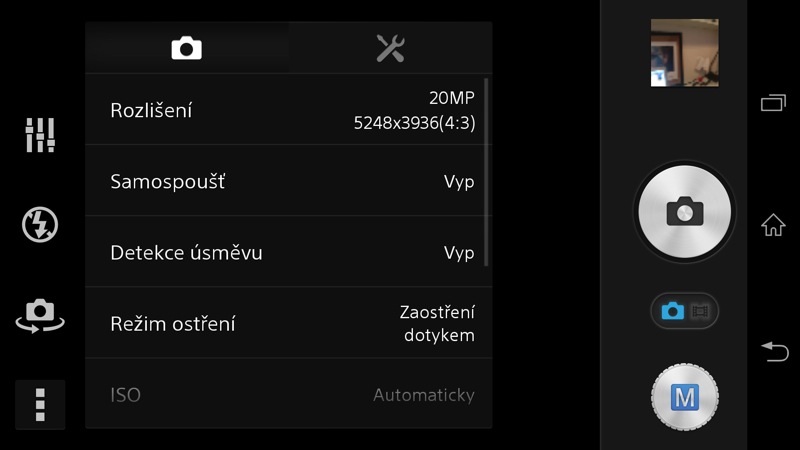Open the Manual mode M dial
The image size is (800, 450).
pos(685,397)
